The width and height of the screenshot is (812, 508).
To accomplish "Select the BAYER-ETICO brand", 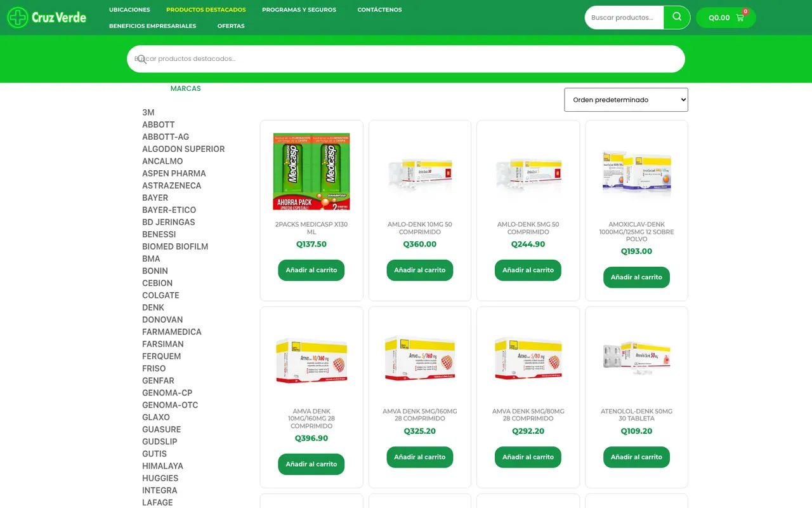I will pyautogui.click(x=169, y=210).
